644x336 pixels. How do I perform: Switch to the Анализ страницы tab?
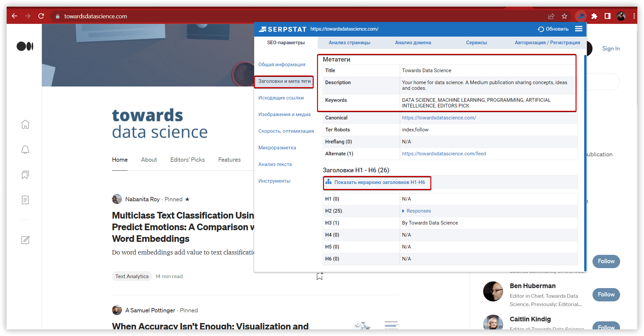point(349,43)
